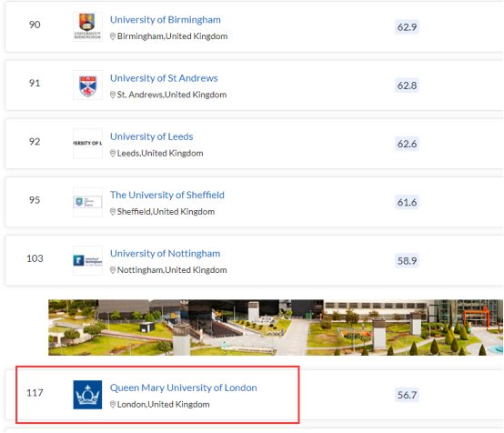
Task: Click 'Sheffield,United Kingdom' location text
Action: (x=166, y=212)
